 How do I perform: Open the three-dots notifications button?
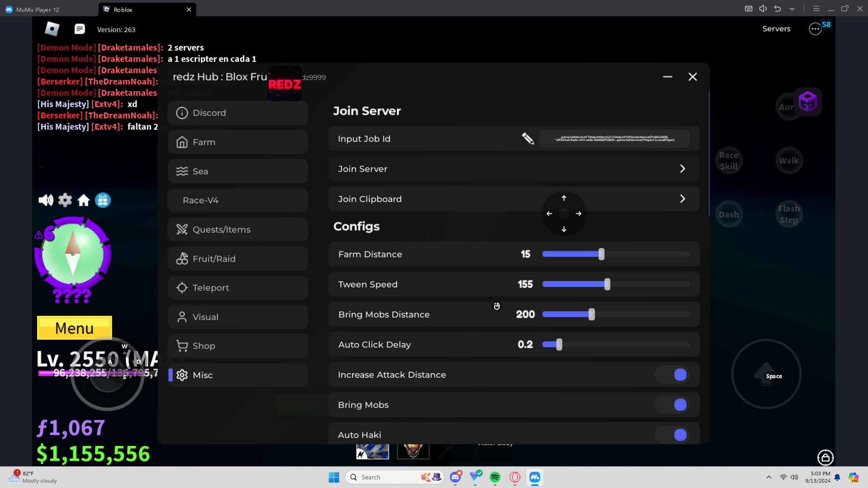[x=815, y=29]
